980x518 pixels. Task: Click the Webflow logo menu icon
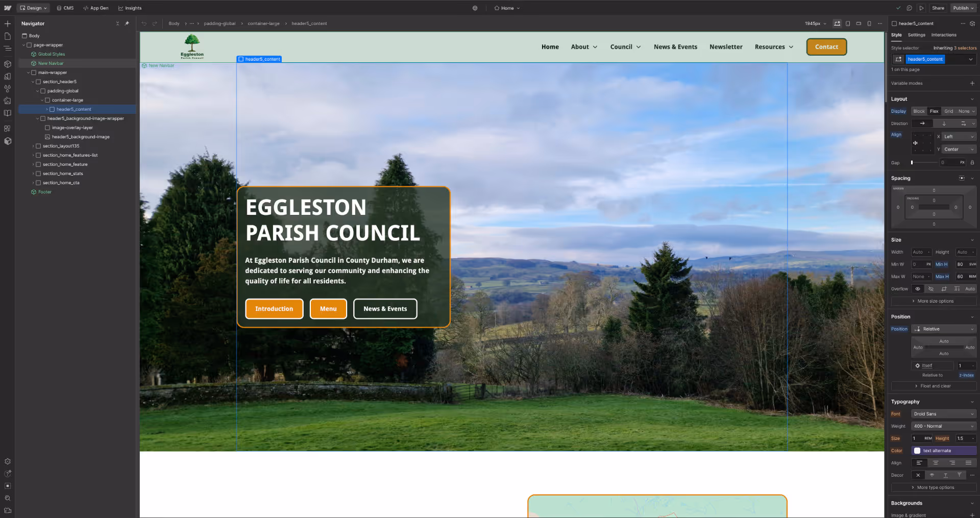(x=8, y=8)
